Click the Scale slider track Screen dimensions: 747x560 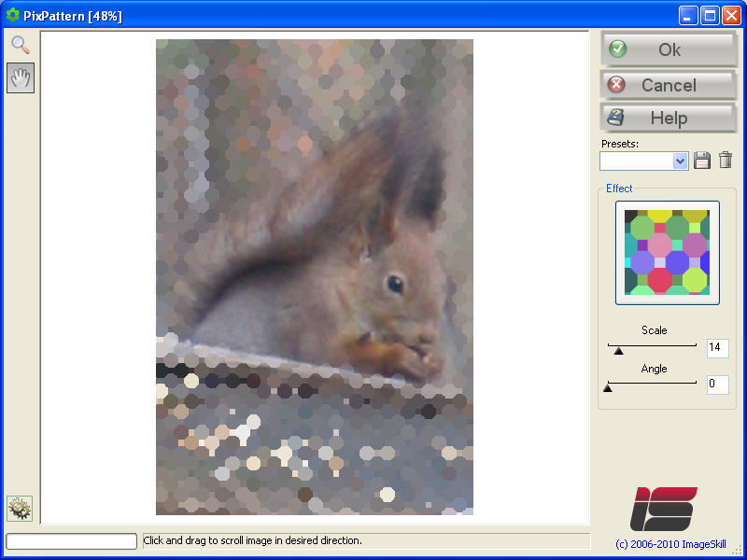(654, 346)
